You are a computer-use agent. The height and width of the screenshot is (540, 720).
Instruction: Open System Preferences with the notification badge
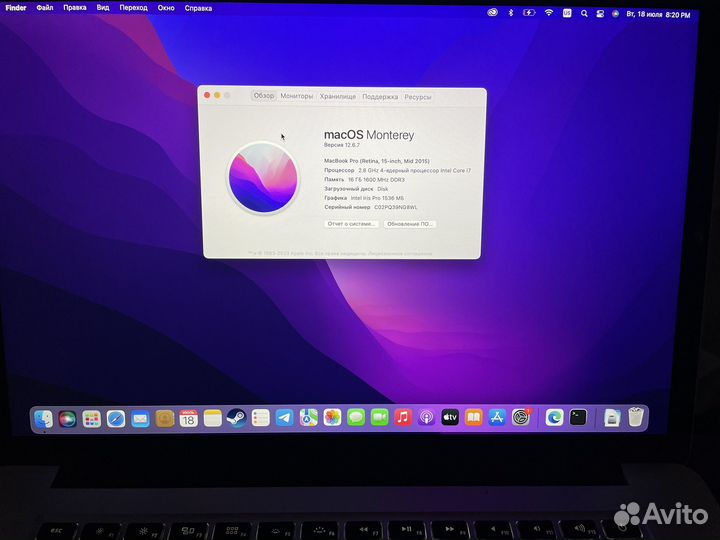(521, 417)
